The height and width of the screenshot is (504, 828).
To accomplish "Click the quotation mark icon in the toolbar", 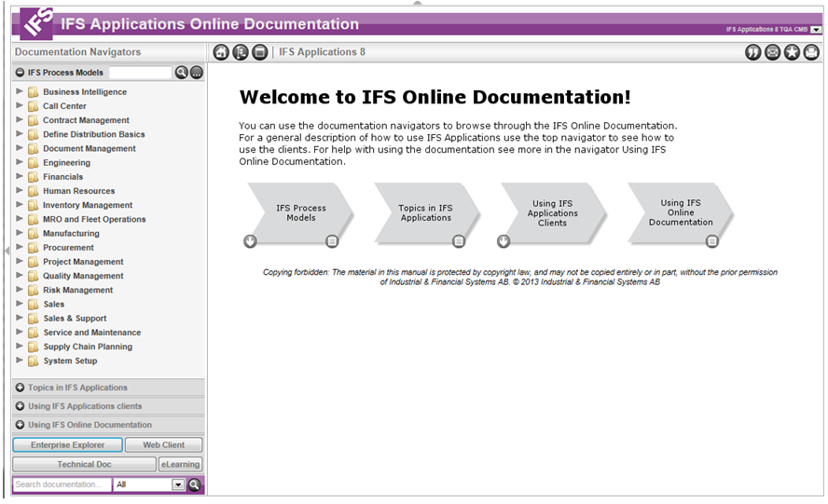I will tap(752, 52).
